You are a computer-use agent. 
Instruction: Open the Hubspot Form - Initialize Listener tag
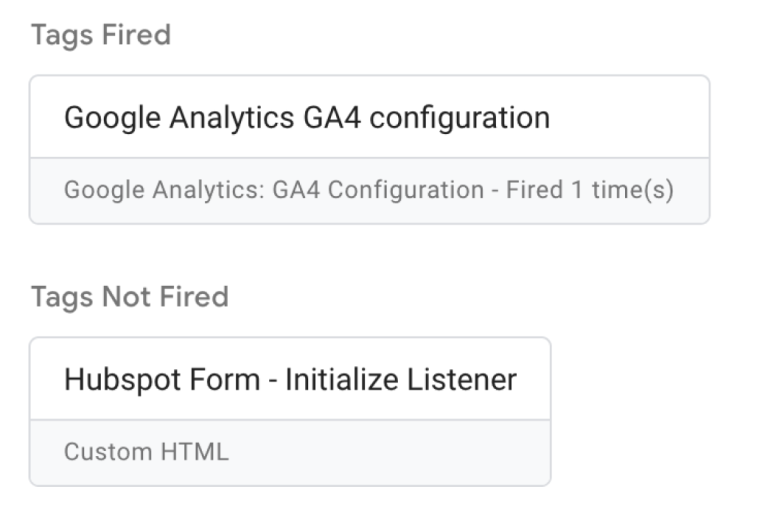tap(290, 380)
